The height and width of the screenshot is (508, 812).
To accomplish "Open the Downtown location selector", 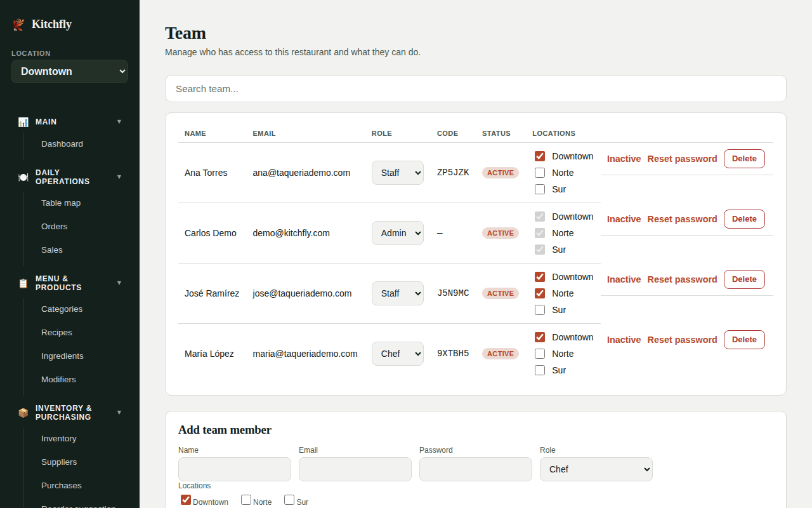I will tap(70, 71).
